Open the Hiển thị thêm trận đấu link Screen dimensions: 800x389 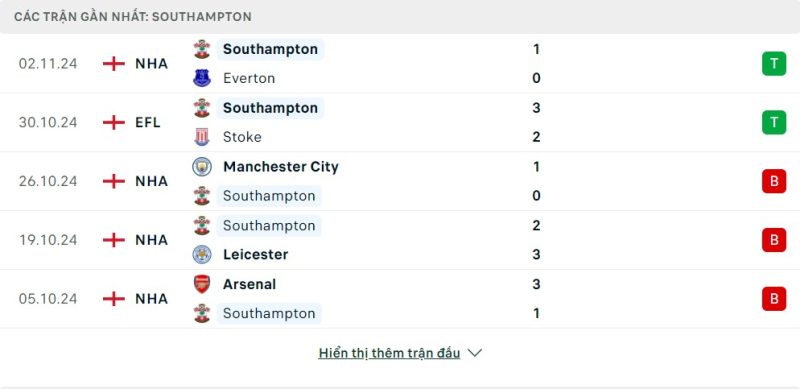[389, 353]
